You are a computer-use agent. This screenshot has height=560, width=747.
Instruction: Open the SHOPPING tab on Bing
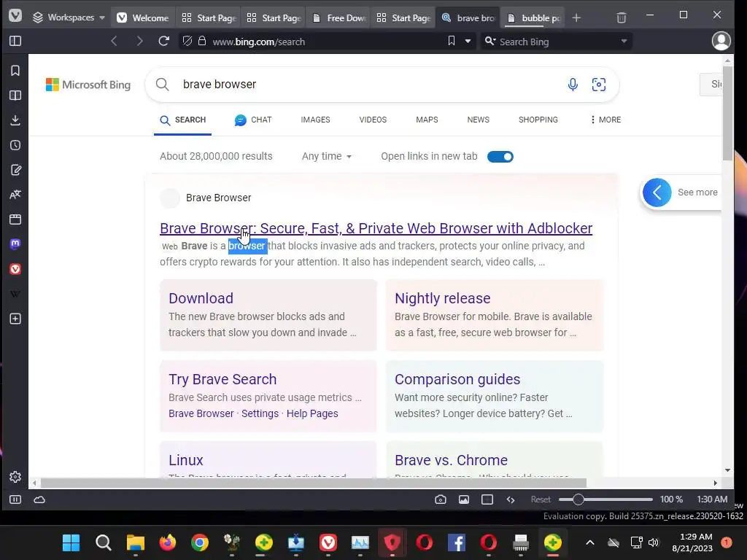click(x=538, y=120)
